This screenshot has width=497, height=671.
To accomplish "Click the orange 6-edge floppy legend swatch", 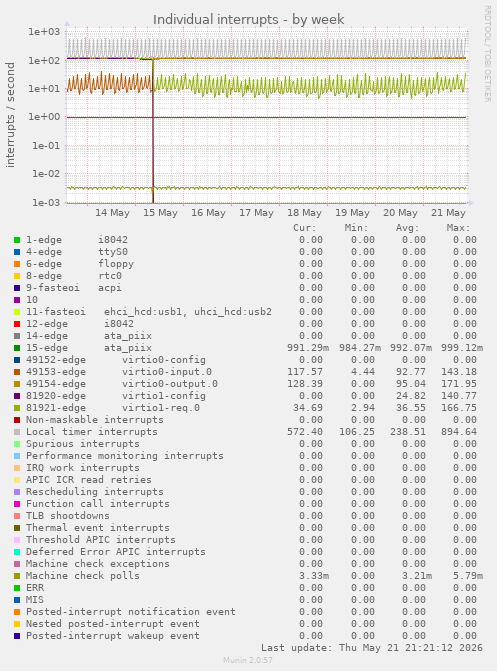I will pos(17,264).
